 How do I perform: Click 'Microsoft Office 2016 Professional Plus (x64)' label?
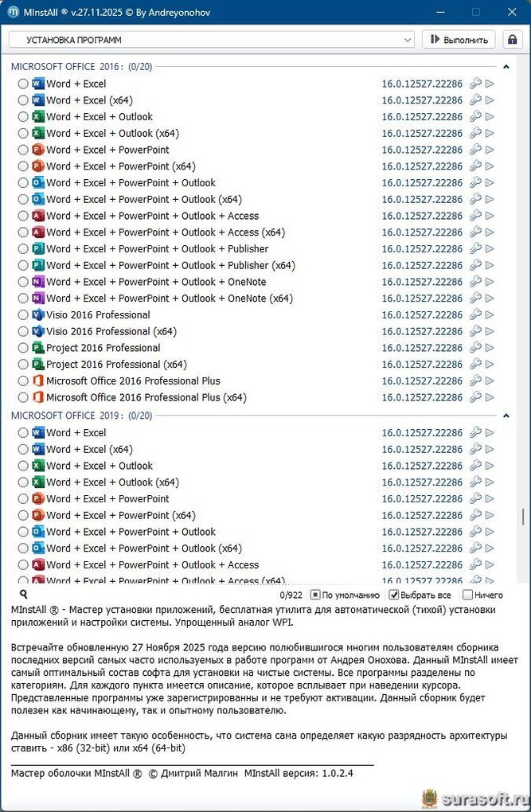click(146, 398)
